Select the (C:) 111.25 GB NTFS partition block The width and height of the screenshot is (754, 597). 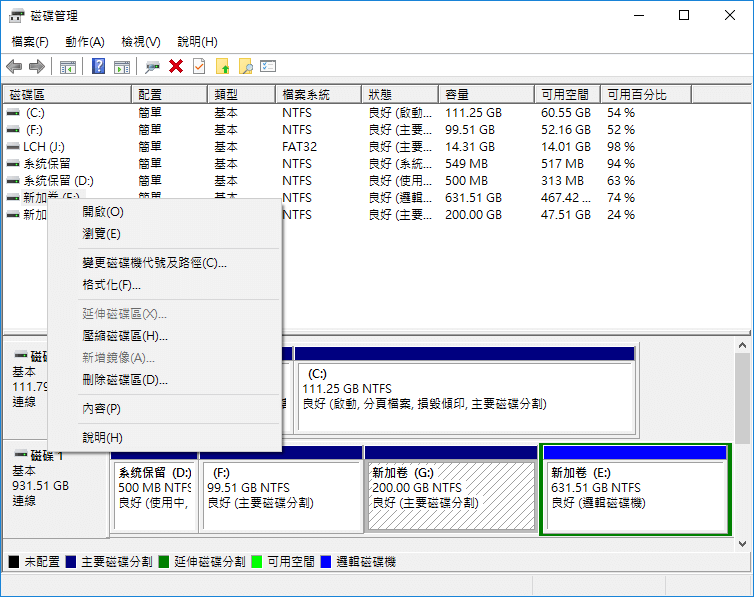465,390
